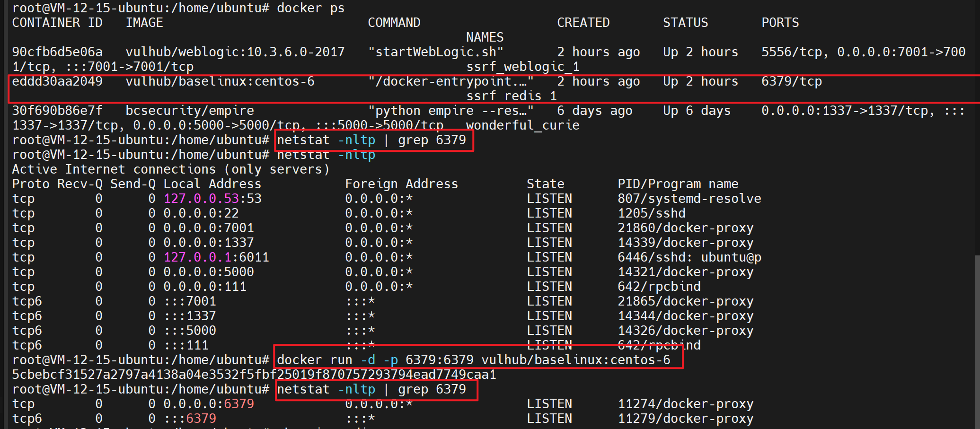Screen dimensions: 980x429
Task: Click the 6446/sshd: ubuntu@p process entry
Action: click(689, 257)
